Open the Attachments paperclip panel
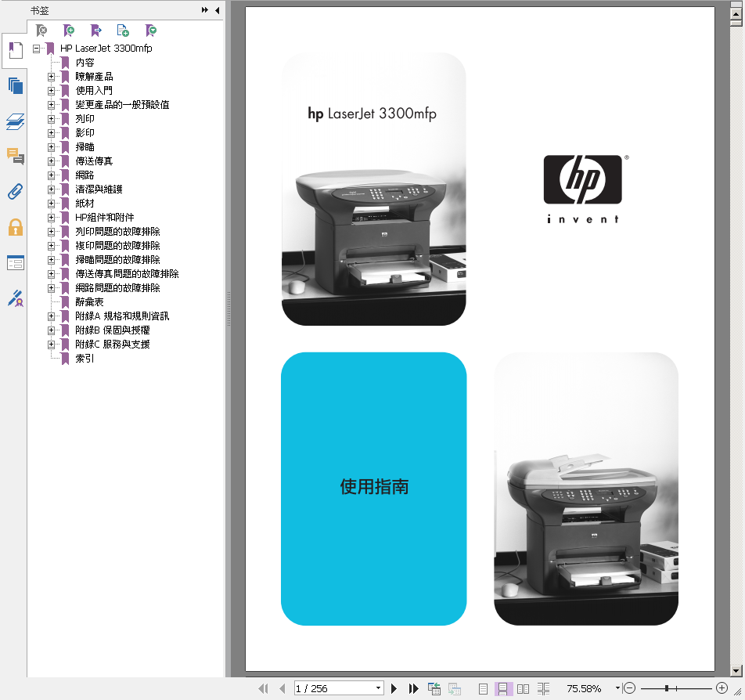The height and width of the screenshot is (700, 745). pyautogui.click(x=15, y=192)
